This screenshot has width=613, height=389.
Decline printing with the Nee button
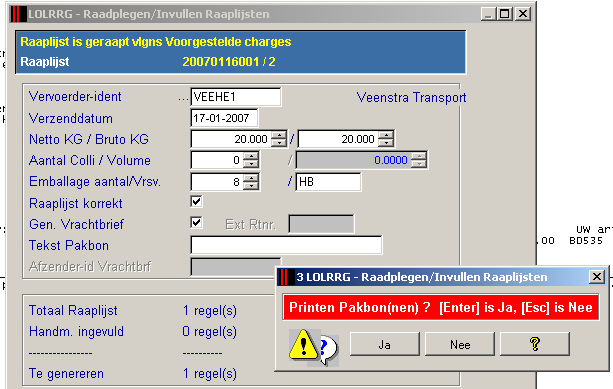click(460, 344)
